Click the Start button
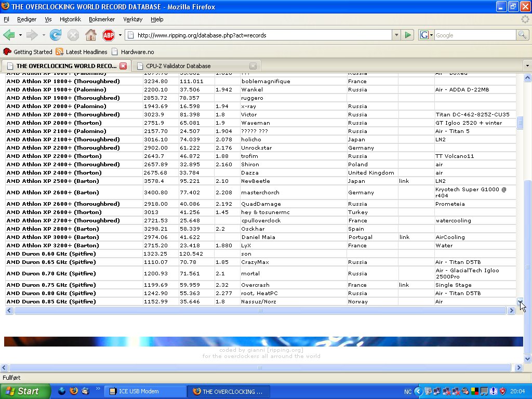Viewport: 532px width, 399px height. [25, 391]
